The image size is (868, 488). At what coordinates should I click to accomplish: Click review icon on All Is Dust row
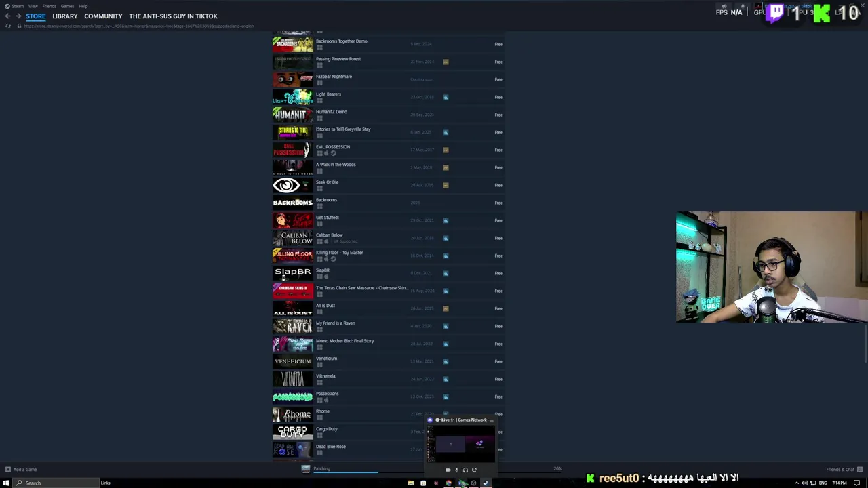tap(446, 308)
